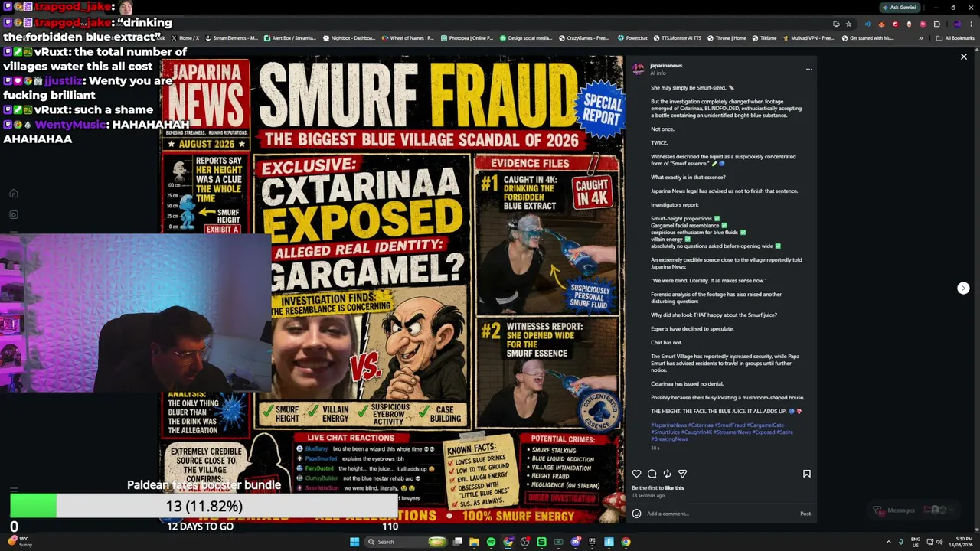Repost the post using the repost arrows icon
This screenshot has width=980, height=551.
tap(667, 474)
